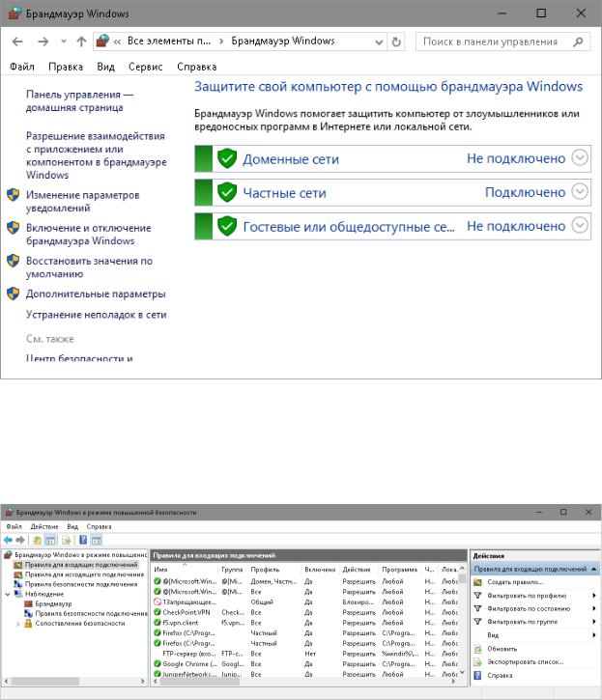Expand the Гостевые или общедоступные сети chevron
Image resolution: width=602 pixels, height=700 pixels.
click(580, 225)
